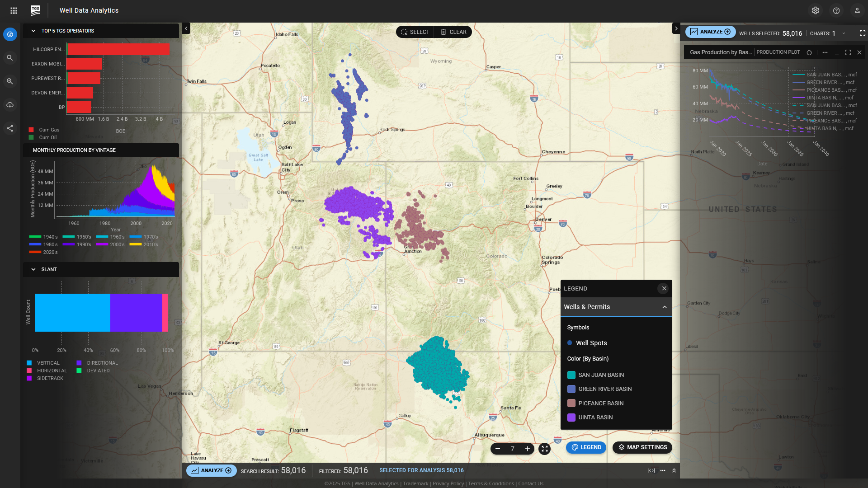This screenshot has width=868, height=488.
Task: Click the fullscreen map extent icon
Action: [x=544, y=449]
